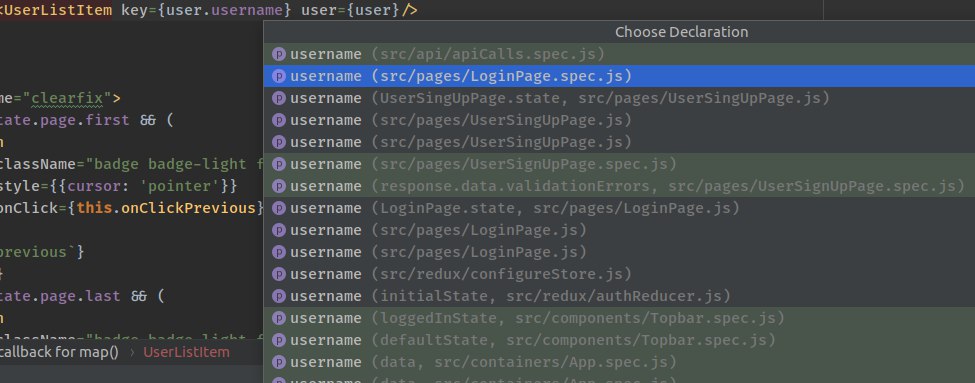975x383 pixels.
Task: Click the 'callback for map()' breadcrumb
Action: pyautogui.click(x=59, y=353)
